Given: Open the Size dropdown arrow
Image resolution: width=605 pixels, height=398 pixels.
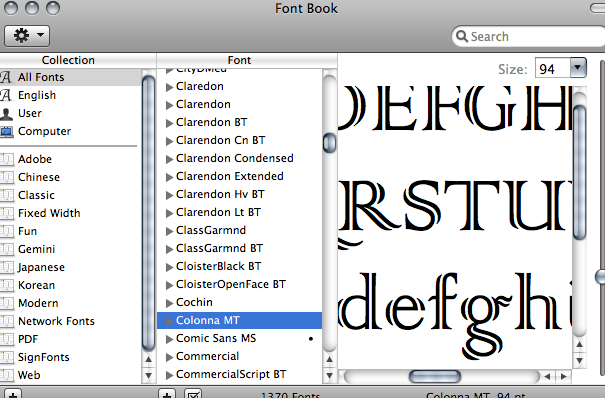Looking at the screenshot, I should point(578,68).
